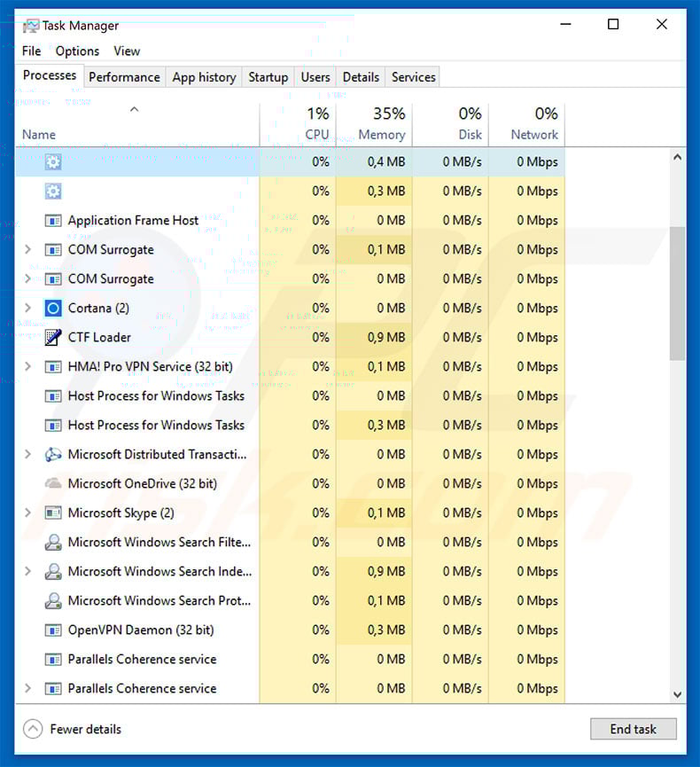The image size is (700, 767).
Task: Expand the Microsoft Skype (2) group
Action: 27,513
